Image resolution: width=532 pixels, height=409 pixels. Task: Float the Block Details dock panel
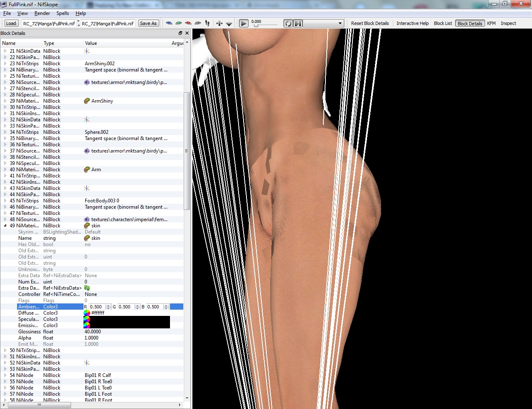[x=180, y=33]
